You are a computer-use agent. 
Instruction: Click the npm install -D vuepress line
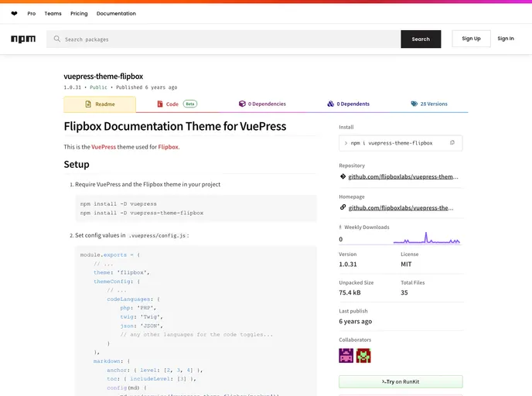tap(118, 204)
